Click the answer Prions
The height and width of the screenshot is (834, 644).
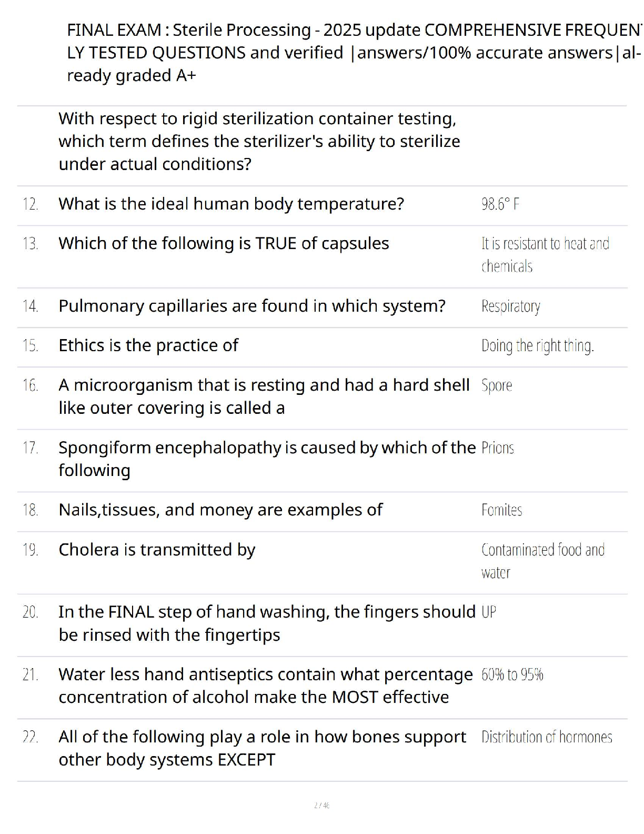[497, 448]
